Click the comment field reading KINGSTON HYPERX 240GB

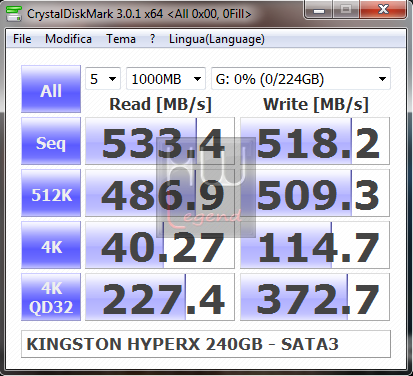click(206, 344)
